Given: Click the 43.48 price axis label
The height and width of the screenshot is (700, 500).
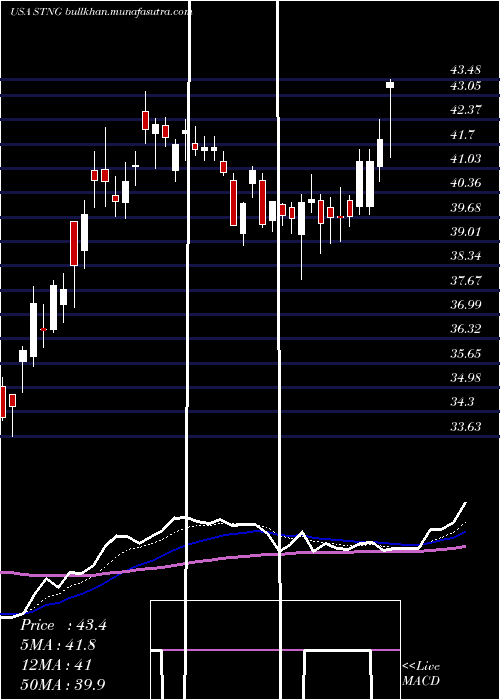Looking at the screenshot, I should [465, 70].
